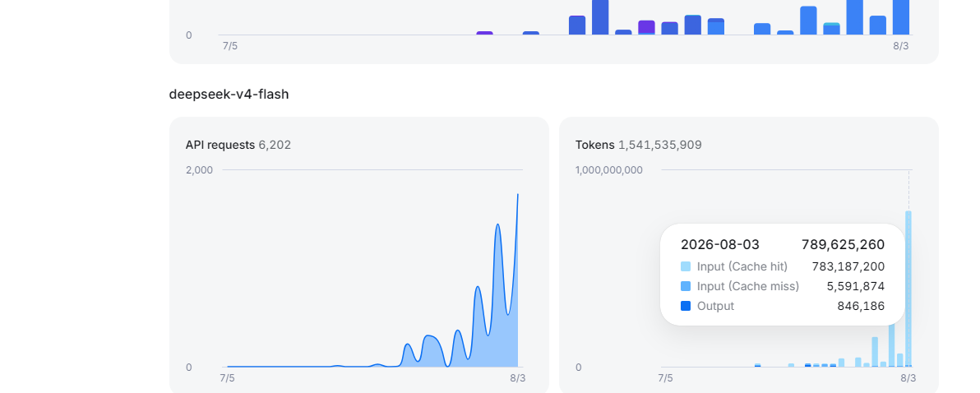The image size is (980, 393).
Task: Click the 2,000 y-axis label
Action: [x=200, y=170]
